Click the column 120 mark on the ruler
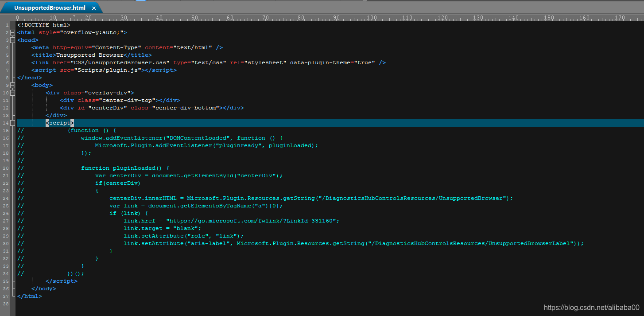 tap(442, 17)
